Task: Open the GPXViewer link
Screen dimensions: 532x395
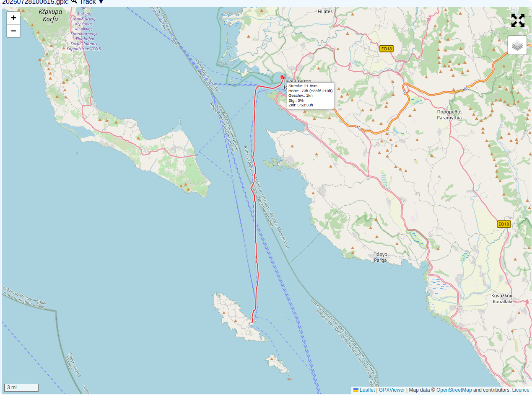Action: (x=392, y=390)
